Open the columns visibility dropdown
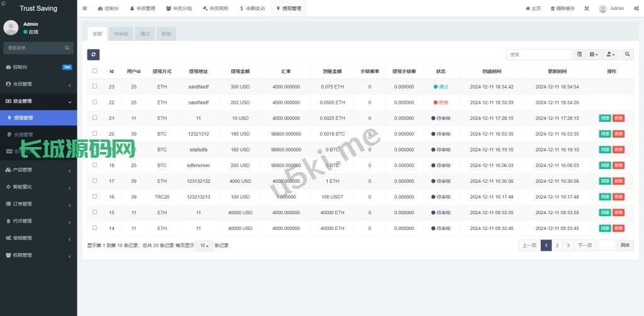The image size is (644, 316). [594, 55]
